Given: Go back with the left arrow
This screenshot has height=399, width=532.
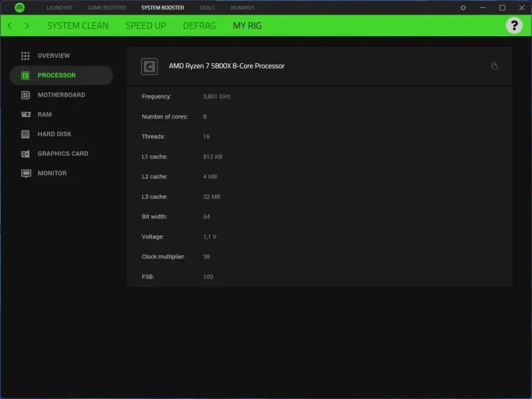Looking at the screenshot, I should (9, 26).
